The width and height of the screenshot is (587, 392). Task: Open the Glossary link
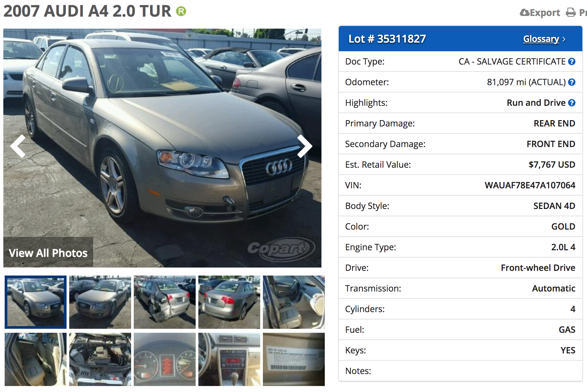point(541,39)
